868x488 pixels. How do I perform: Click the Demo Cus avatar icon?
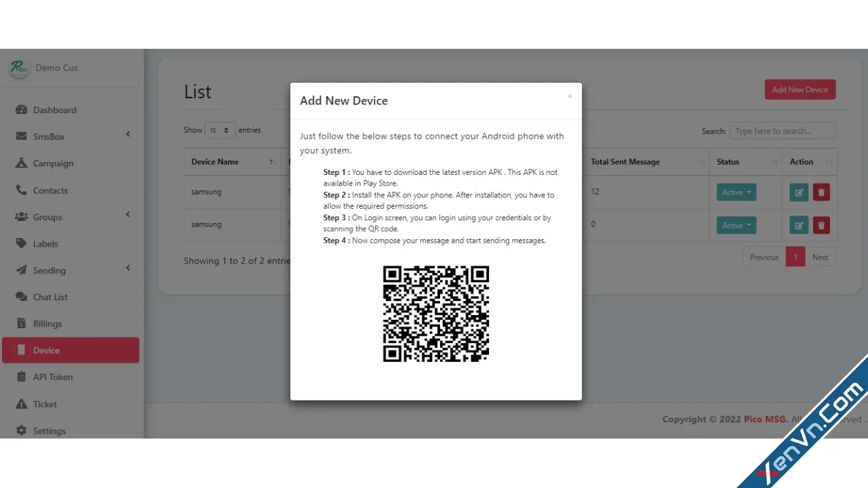18,68
